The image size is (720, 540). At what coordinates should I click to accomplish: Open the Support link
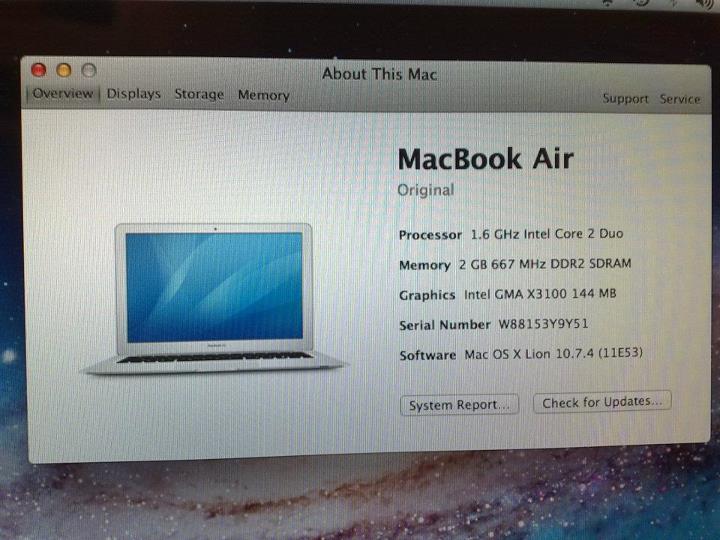[625, 98]
